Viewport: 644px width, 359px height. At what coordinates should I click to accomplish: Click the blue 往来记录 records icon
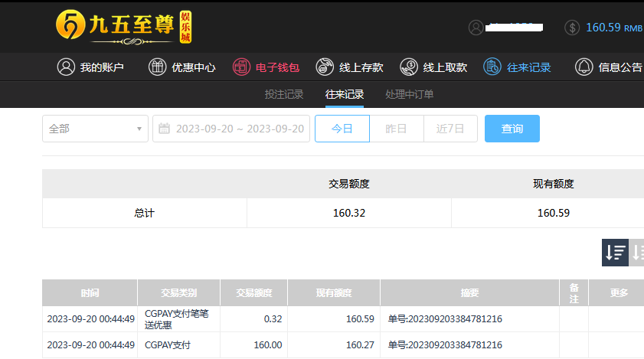[492, 67]
